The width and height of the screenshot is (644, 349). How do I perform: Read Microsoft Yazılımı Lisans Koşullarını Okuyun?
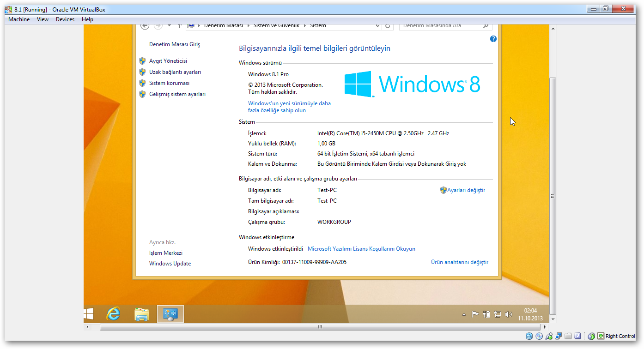[361, 249]
